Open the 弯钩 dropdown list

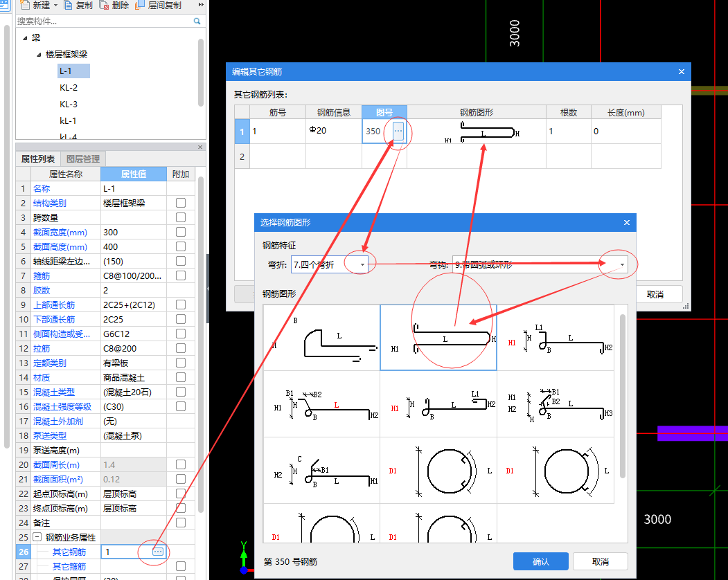pyautogui.click(x=622, y=264)
